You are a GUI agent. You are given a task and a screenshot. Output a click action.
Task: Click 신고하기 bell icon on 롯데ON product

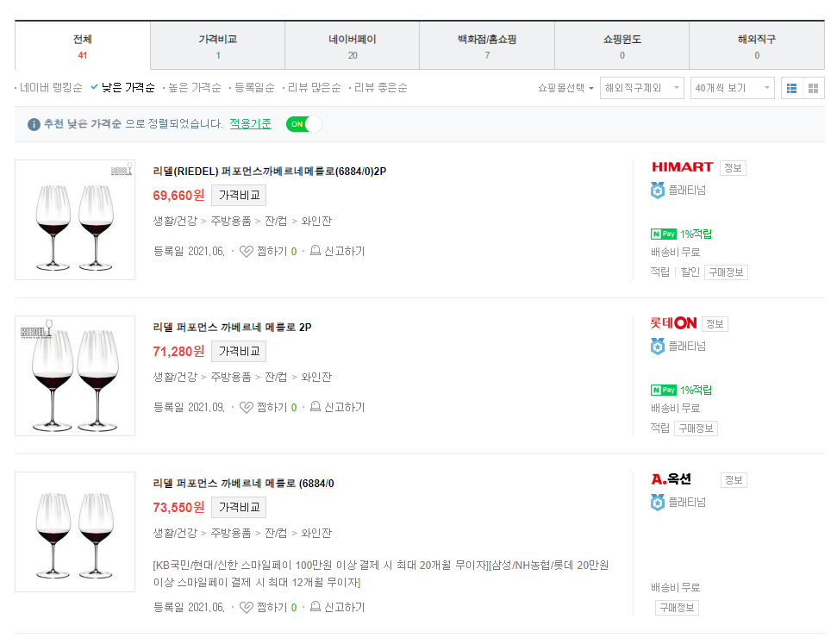coord(315,406)
